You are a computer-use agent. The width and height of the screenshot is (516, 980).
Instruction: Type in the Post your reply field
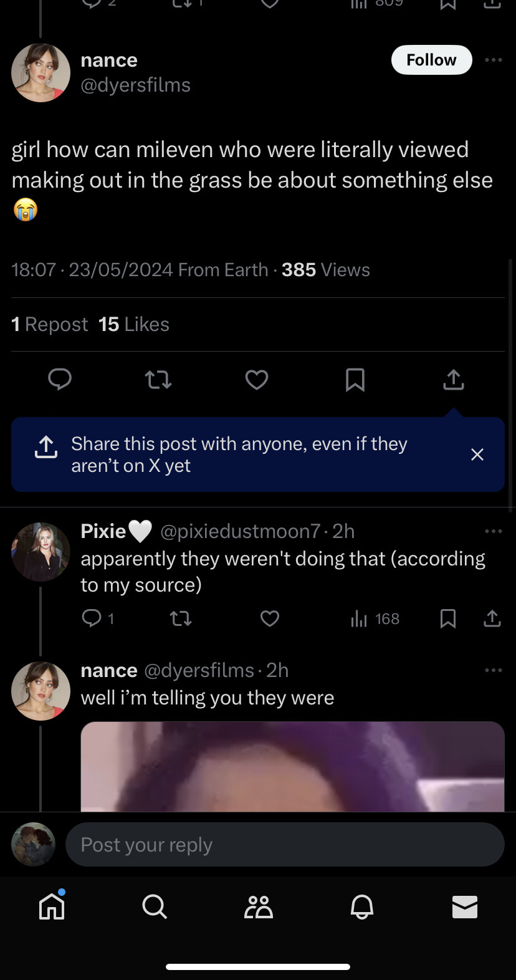pyautogui.click(x=284, y=845)
